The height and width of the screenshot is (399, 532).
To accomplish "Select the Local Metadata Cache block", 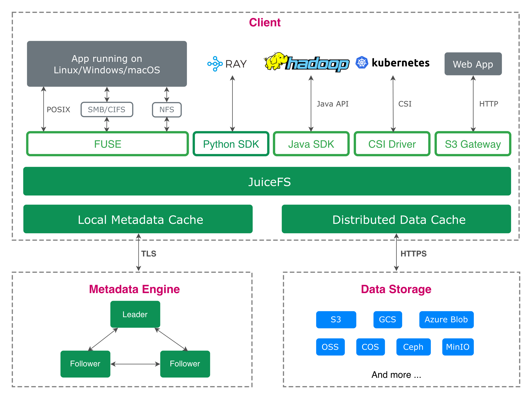I will tap(138, 219).
